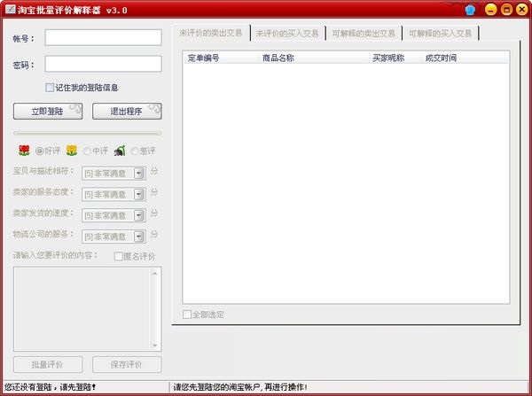Click the 帐号 input field
The image size is (532, 396).
[103, 37]
